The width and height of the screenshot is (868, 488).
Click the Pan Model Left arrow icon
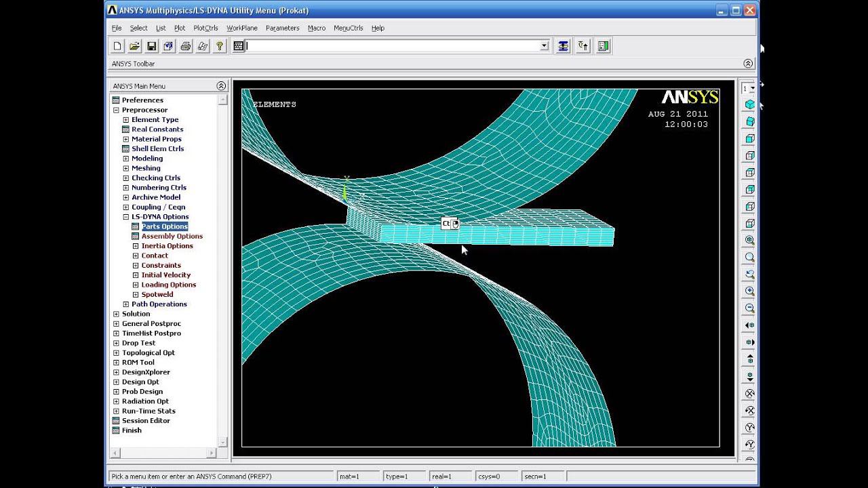pyautogui.click(x=749, y=325)
